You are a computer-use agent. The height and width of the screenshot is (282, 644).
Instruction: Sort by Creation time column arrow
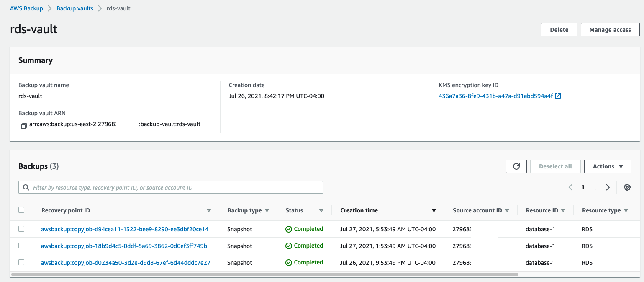click(x=434, y=210)
